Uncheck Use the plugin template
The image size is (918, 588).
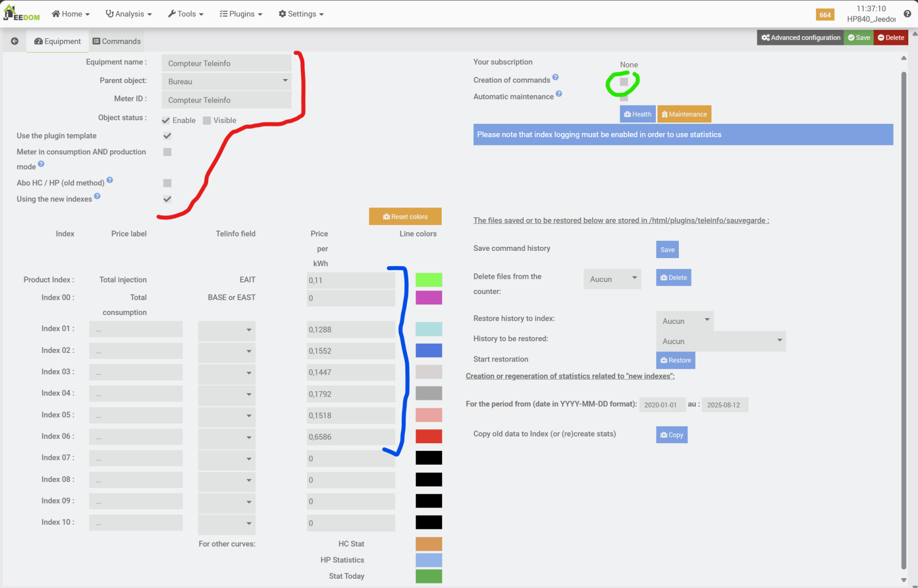(167, 136)
